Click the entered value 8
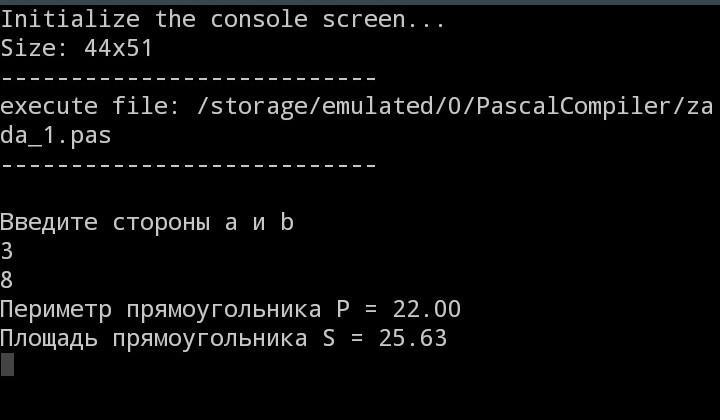Screen dimensions: 720x420 tap(7, 280)
